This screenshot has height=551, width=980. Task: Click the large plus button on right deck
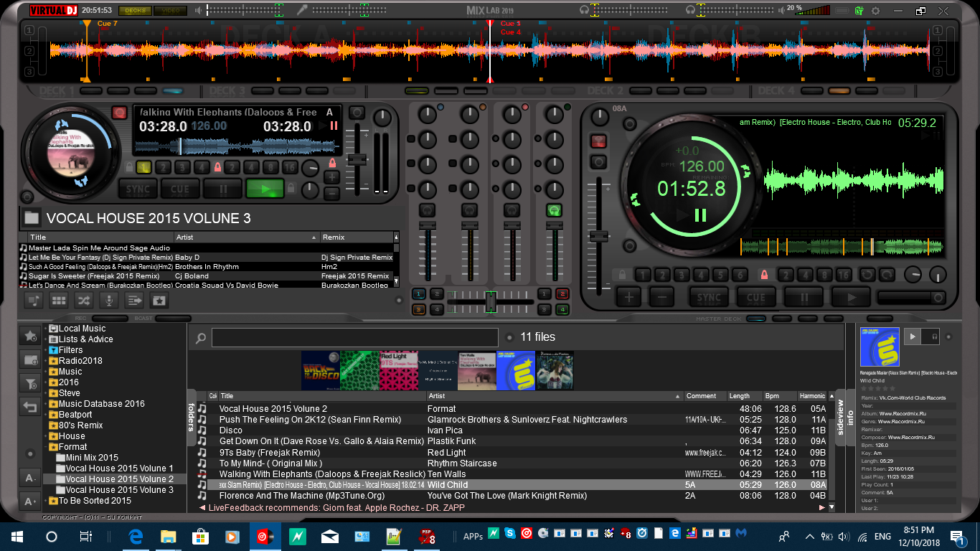pos(629,297)
